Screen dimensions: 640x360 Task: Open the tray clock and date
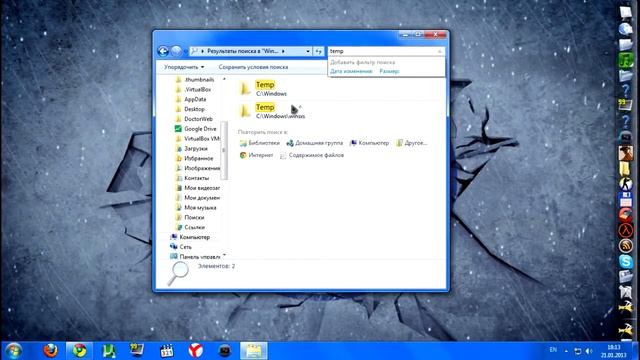613,351
